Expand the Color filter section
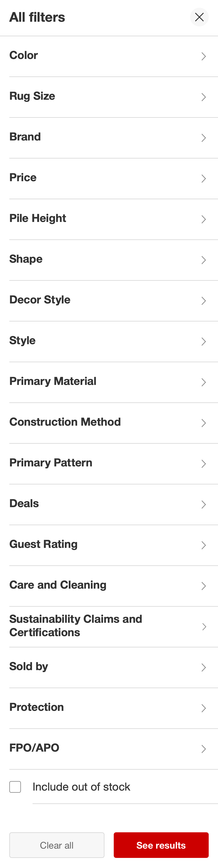Viewport: 218px width, 868px height. point(109,56)
